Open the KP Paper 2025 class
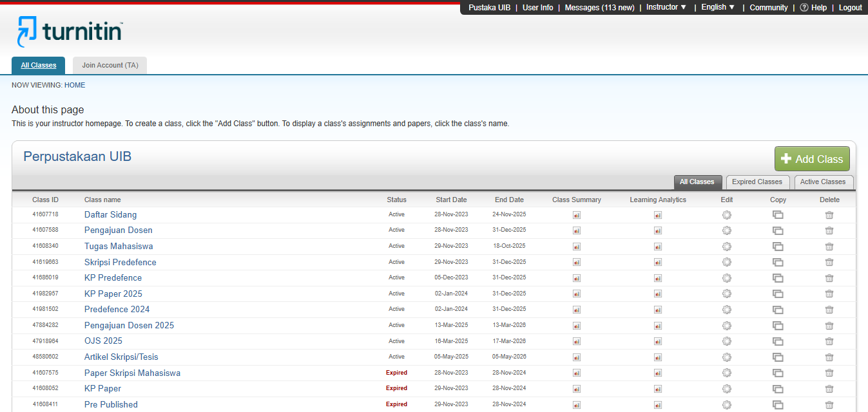868x412 pixels. click(x=113, y=294)
